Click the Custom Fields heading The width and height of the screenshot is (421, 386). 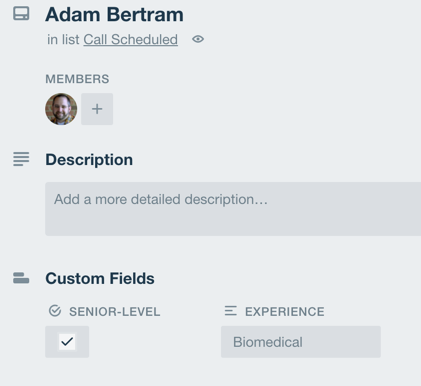(100, 278)
